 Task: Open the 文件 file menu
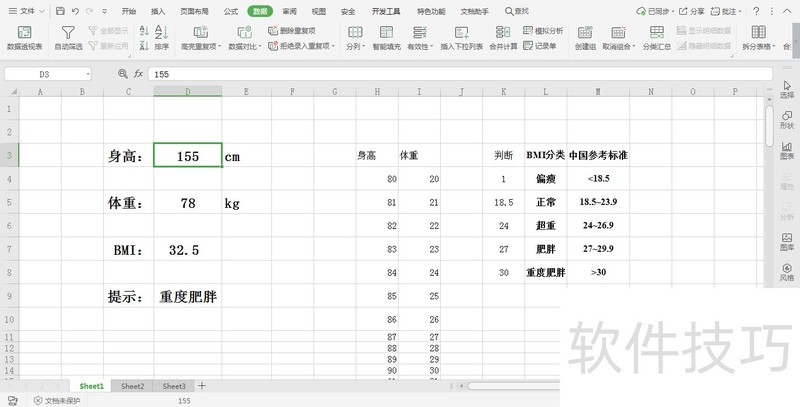pos(26,11)
